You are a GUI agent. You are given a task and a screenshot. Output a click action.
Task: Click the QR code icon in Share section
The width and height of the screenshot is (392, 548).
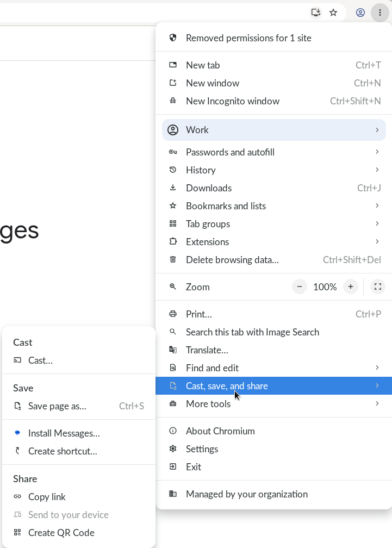[17, 533]
